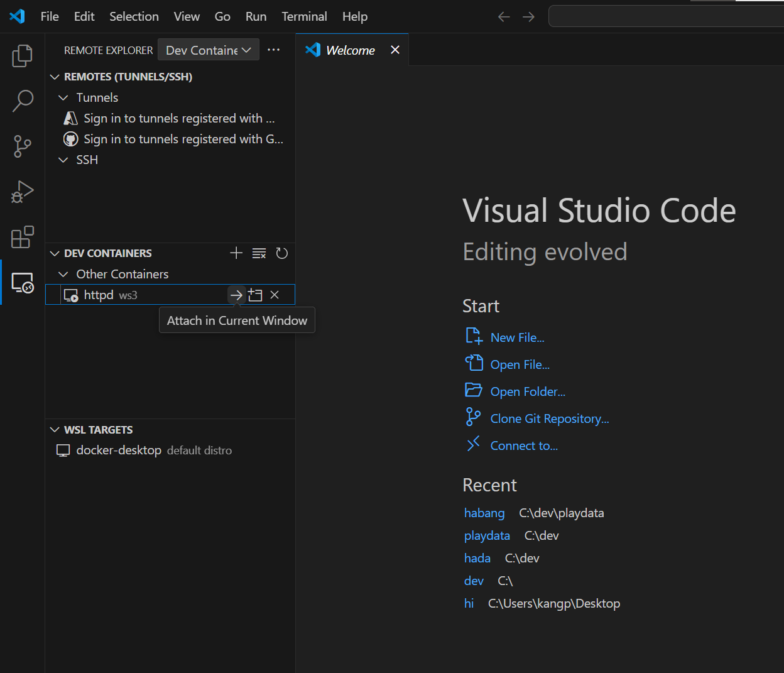Open the Help menu

(355, 16)
